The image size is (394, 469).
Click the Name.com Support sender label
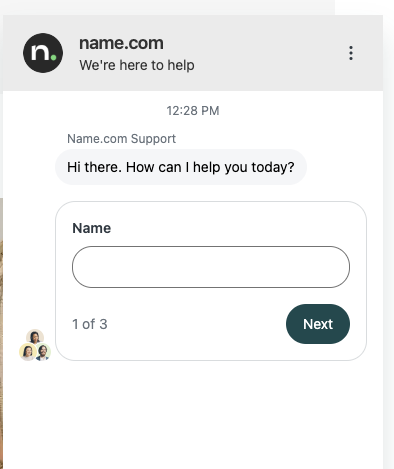[x=121, y=139]
